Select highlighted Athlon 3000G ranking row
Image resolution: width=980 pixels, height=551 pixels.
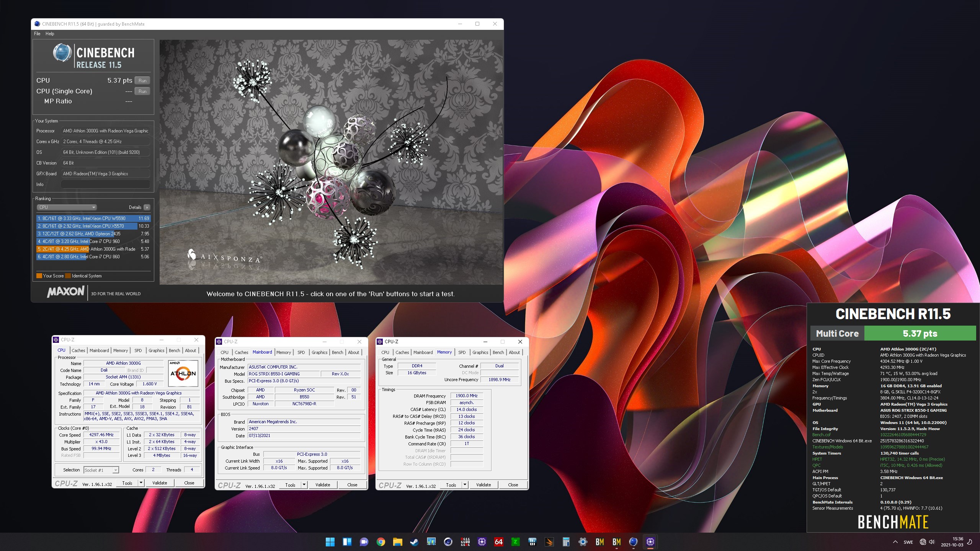93,249
